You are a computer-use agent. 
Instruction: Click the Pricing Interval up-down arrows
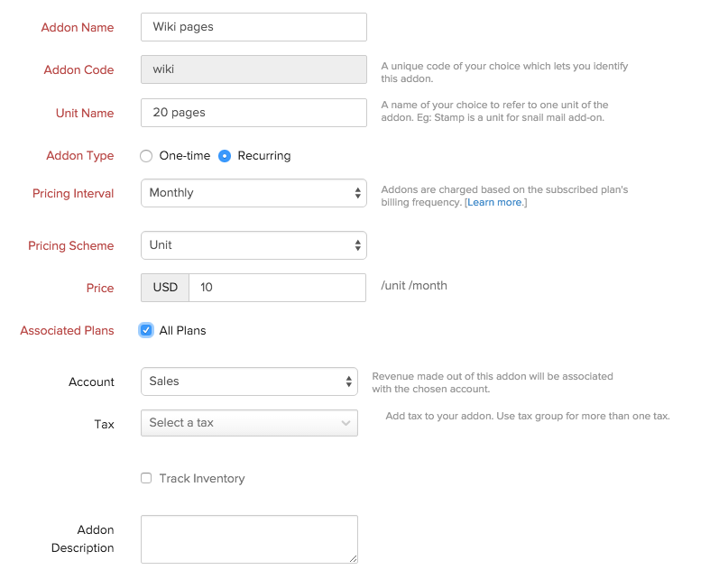click(357, 193)
